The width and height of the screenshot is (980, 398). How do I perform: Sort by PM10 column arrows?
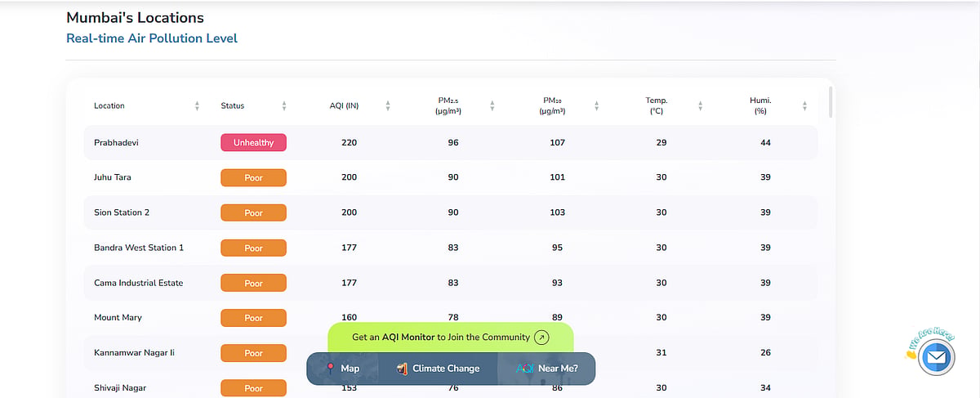[x=597, y=105]
